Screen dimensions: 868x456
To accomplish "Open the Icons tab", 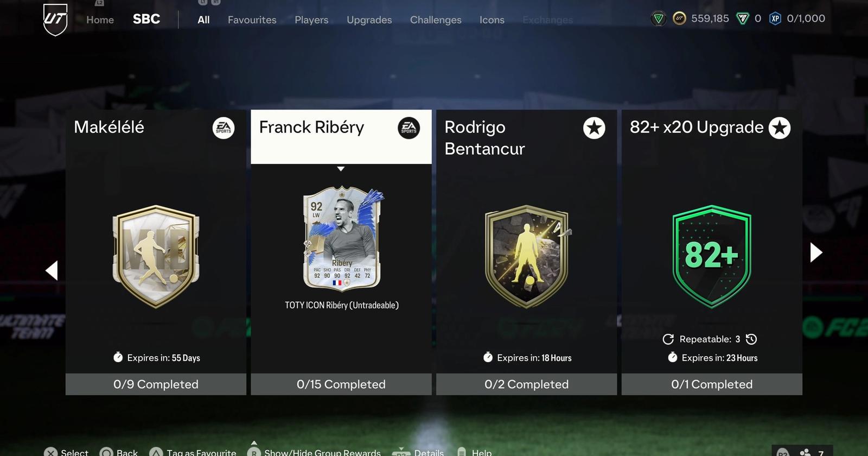I will [492, 20].
